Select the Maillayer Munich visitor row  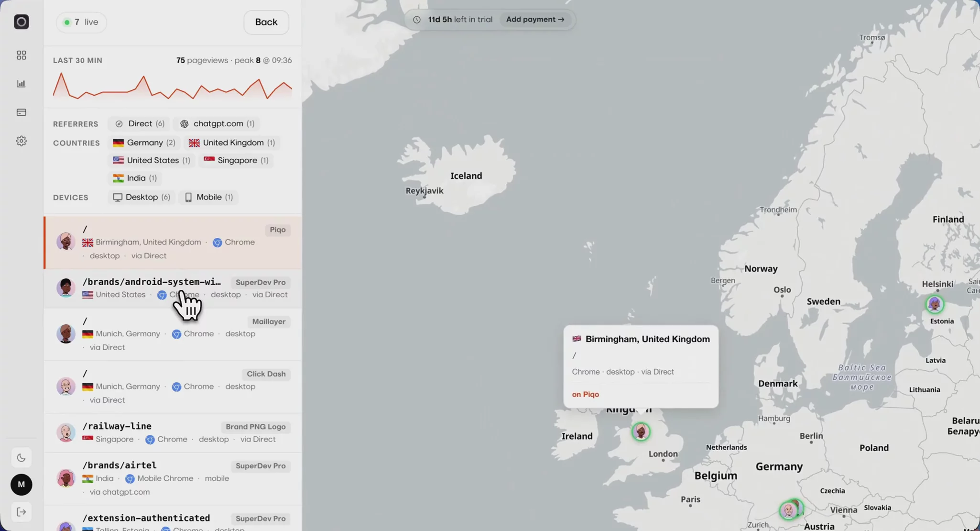[x=173, y=334]
